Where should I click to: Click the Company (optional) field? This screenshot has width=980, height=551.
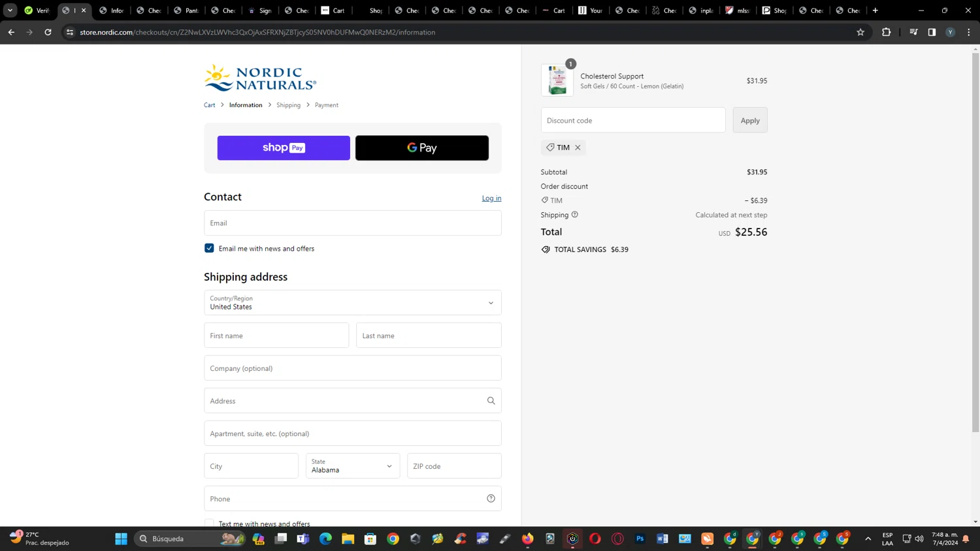pos(353,368)
